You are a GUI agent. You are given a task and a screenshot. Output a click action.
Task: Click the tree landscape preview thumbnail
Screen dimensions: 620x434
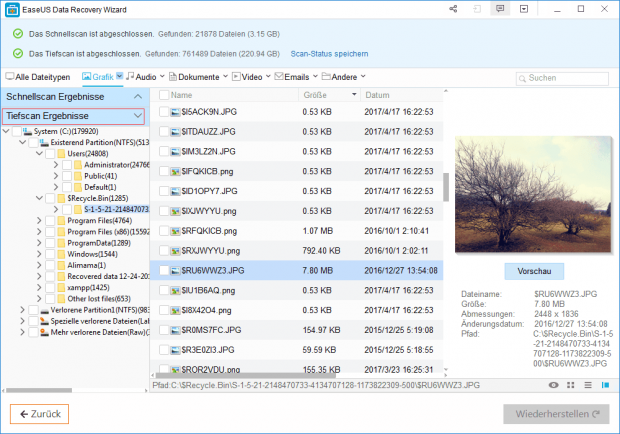[533, 194]
